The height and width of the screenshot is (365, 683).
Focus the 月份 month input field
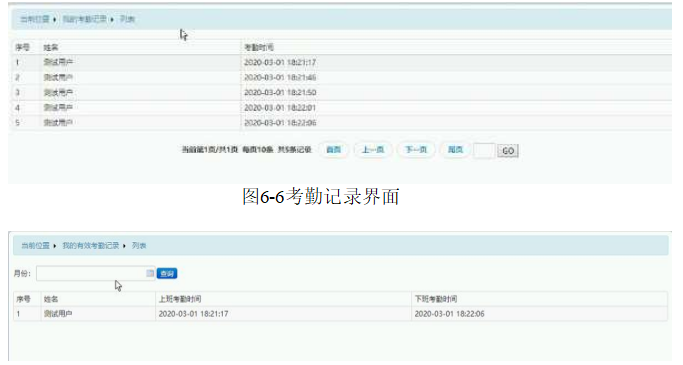pos(95,274)
